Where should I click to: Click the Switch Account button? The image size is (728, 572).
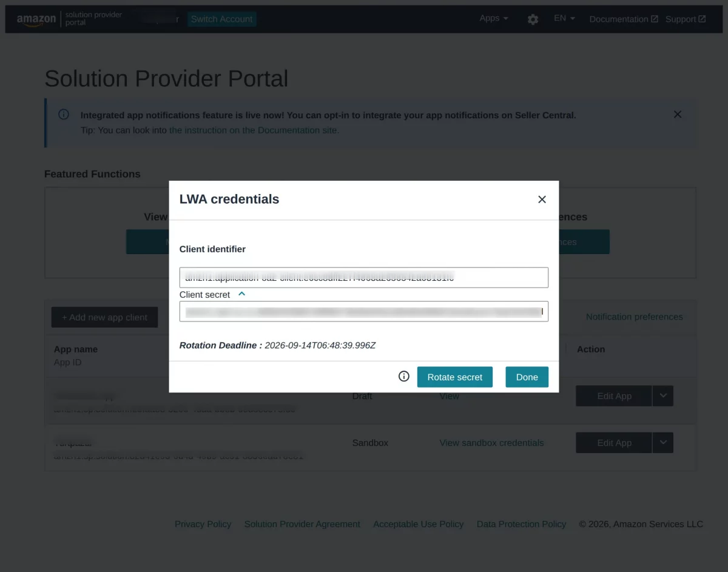[221, 19]
